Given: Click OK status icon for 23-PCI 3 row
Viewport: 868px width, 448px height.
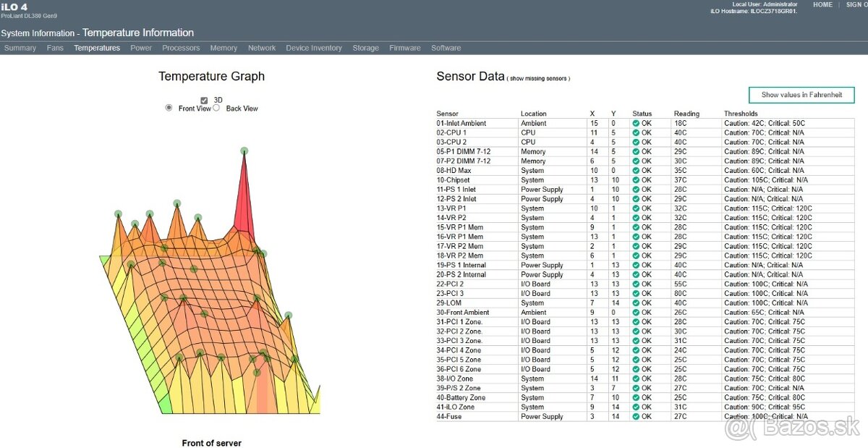Looking at the screenshot, I should tap(636, 294).
